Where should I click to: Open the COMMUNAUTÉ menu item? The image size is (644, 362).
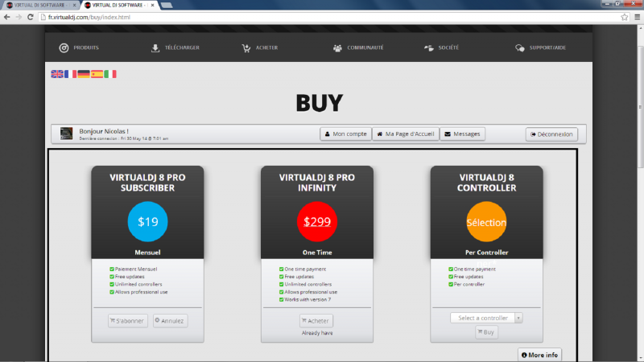(365, 47)
